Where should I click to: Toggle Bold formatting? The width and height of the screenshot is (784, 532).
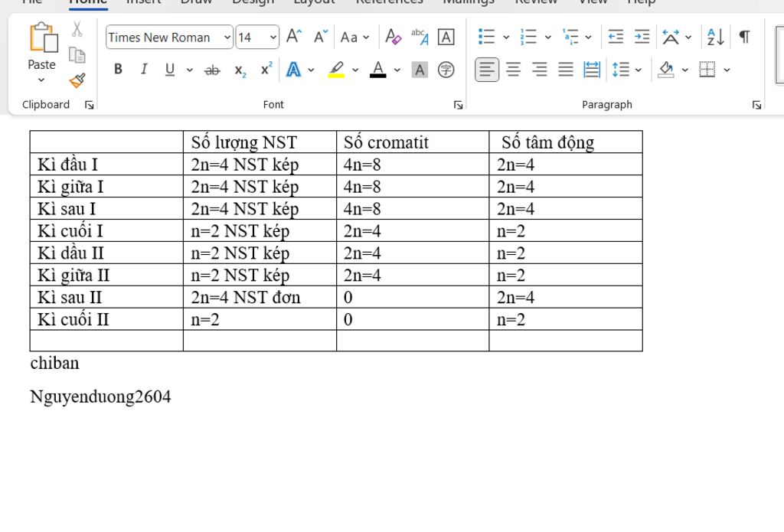click(118, 70)
